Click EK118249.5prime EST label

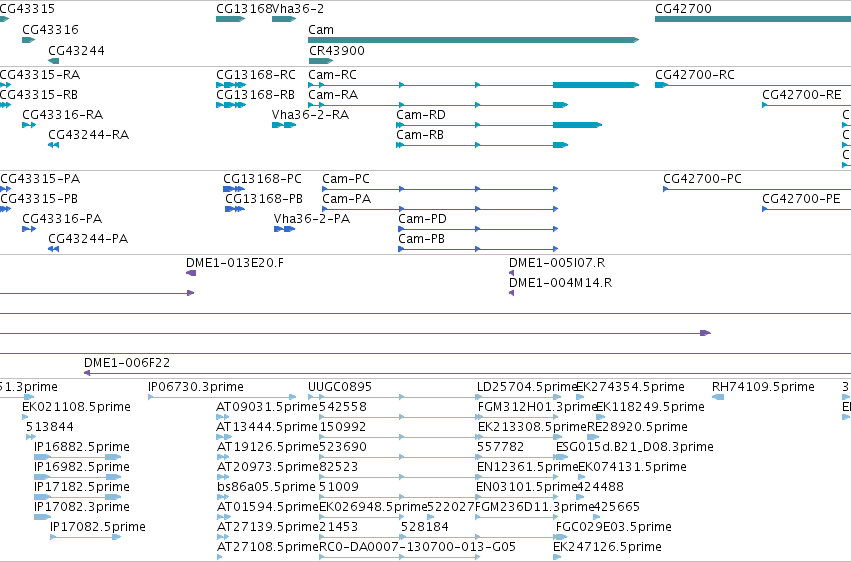click(650, 407)
